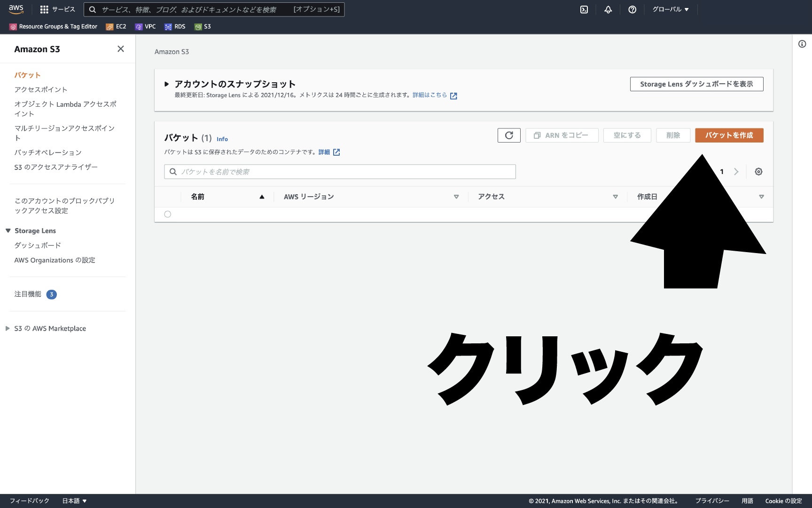The image size is (812, 508).
Task: Focus the バケットを名前で検索 field
Action: (x=340, y=172)
